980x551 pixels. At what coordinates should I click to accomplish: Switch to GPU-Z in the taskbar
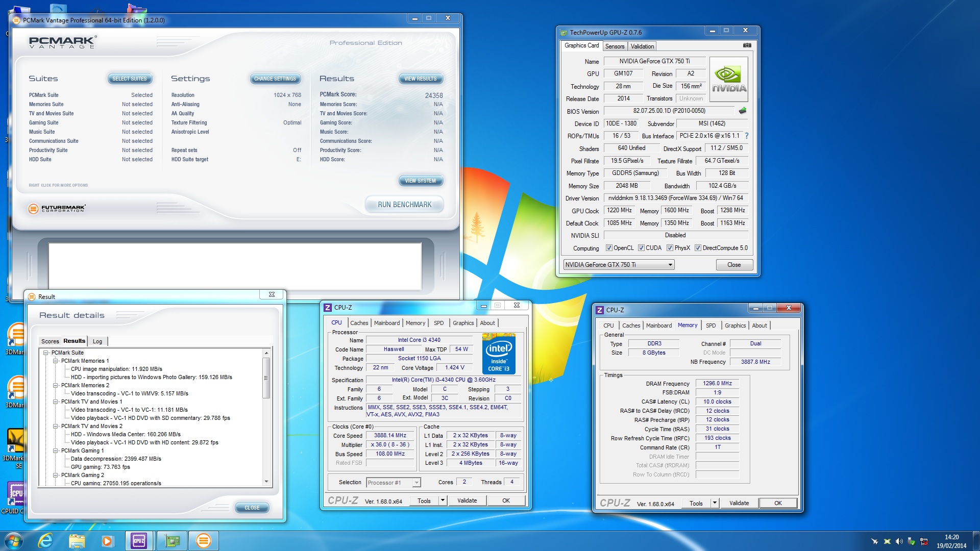172,541
